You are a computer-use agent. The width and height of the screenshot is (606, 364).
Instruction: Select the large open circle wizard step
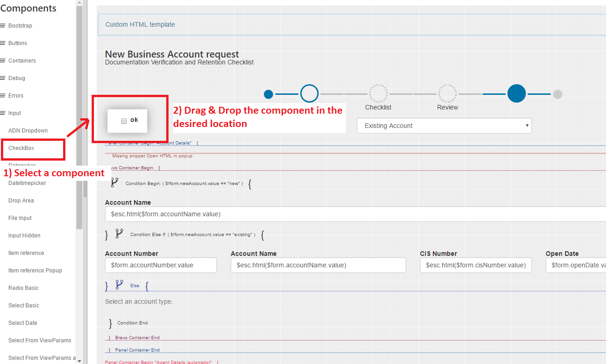point(309,93)
